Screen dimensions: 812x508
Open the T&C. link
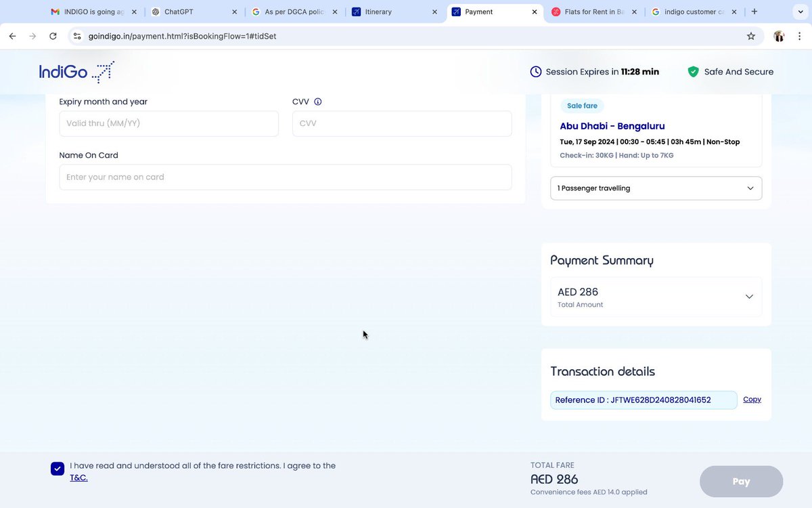tap(78, 478)
